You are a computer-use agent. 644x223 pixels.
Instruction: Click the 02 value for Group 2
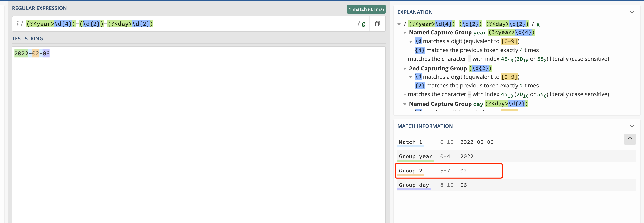point(463,171)
